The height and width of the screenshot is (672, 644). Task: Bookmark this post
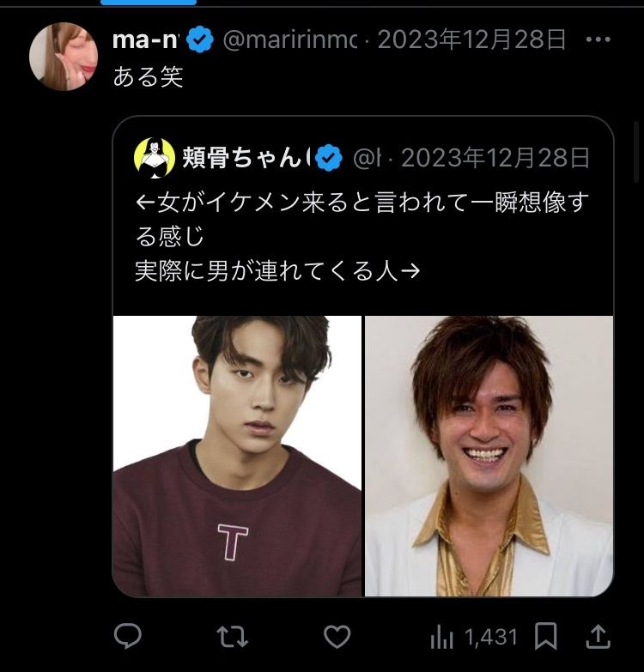pyautogui.click(x=546, y=636)
